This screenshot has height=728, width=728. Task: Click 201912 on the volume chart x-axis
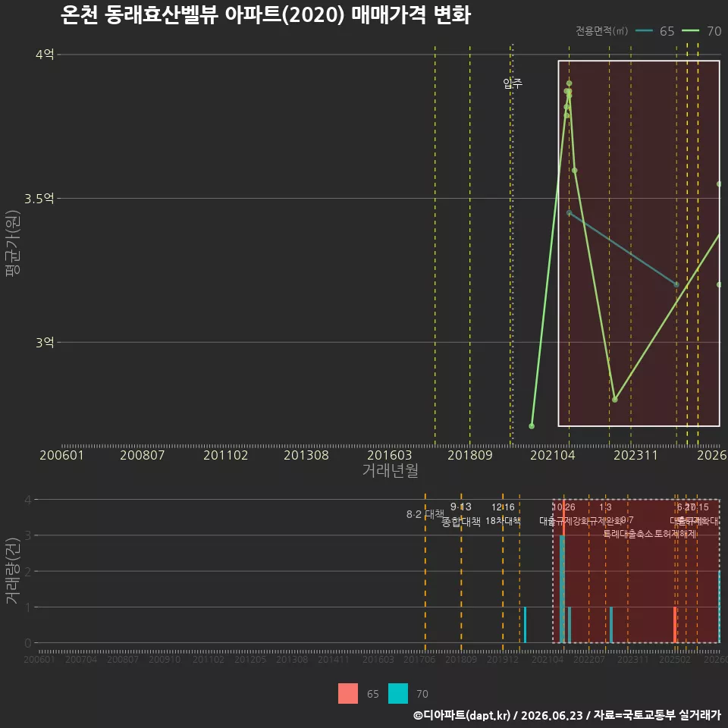pyautogui.click(x=502, y=659)
